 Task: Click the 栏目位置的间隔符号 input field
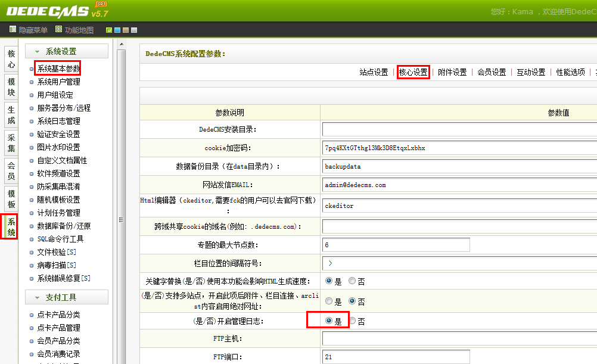459,263
